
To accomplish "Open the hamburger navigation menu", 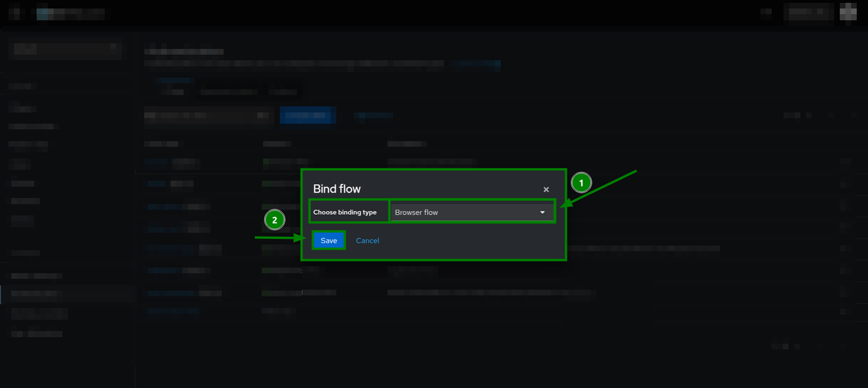I will 14,12.
